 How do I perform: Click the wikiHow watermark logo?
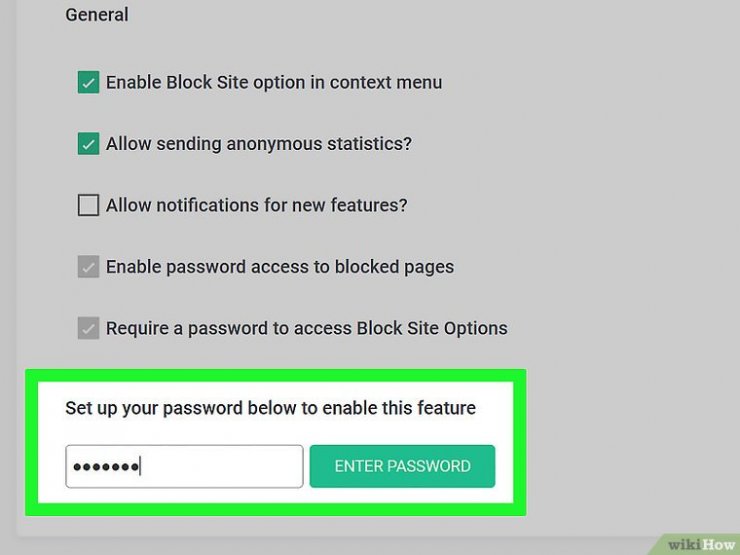pos(701,544)
